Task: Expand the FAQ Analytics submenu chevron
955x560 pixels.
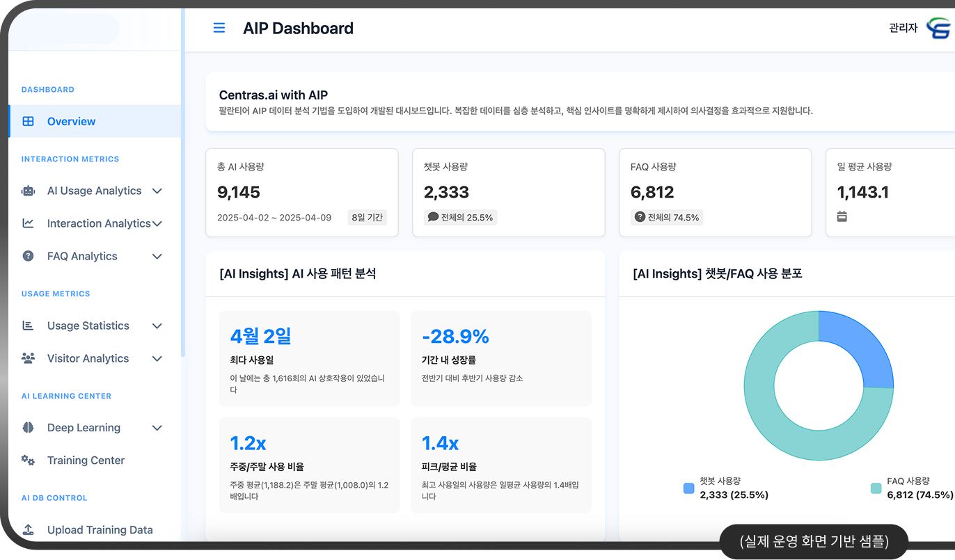Action: (157, 256)
